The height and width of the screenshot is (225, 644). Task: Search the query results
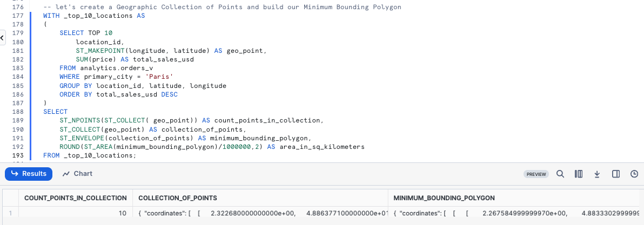pos(560,174)
